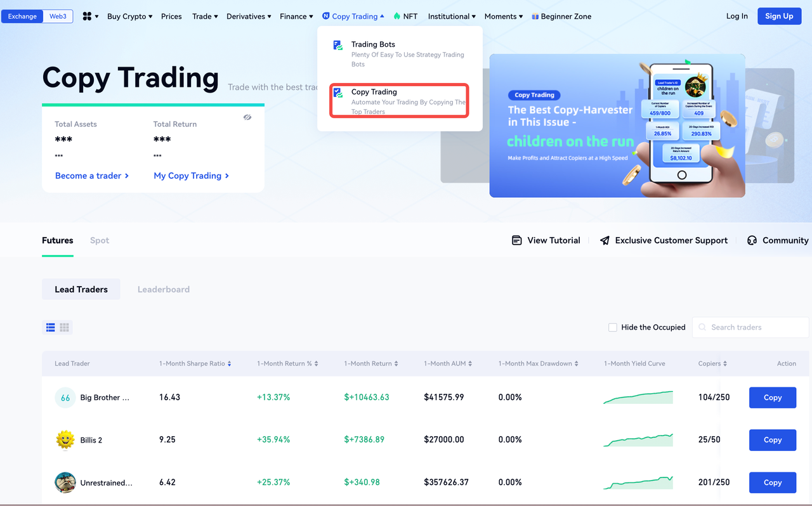The height and width of the screenshot is (506, 812).
Task: Click the Sign Up button
Action: click(779, 16)
